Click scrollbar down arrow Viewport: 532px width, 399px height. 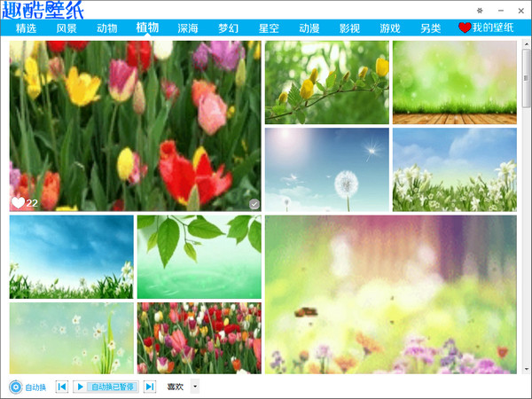pos(526,369)
